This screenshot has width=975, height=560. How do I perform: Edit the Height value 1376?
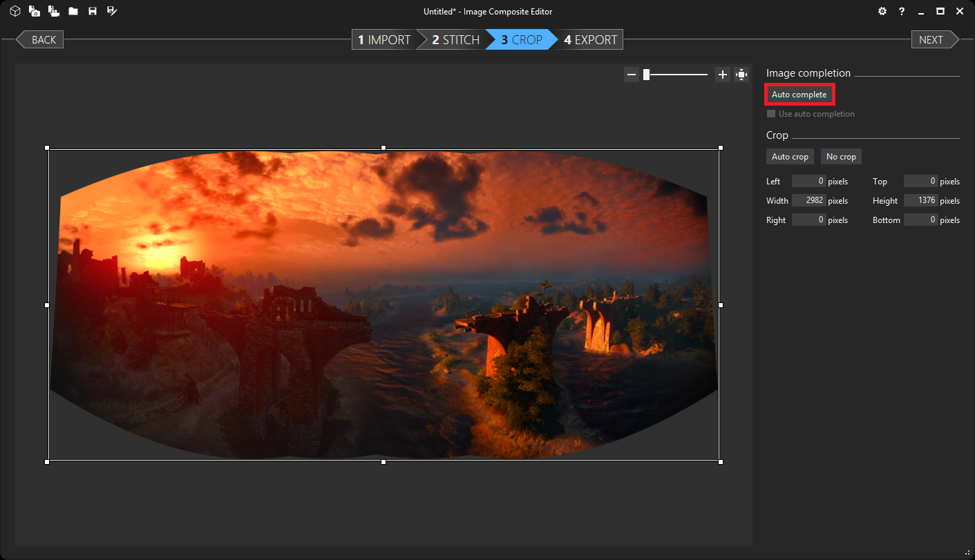click(x=920, y=201)
